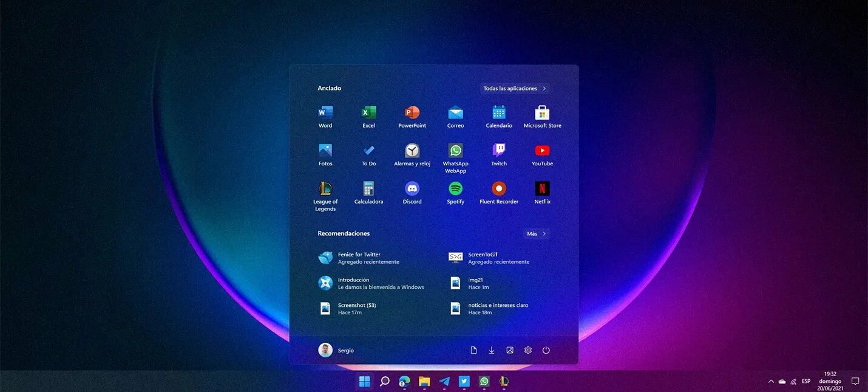Open Netflix
The image size is (868, 392).
(542, 193)
